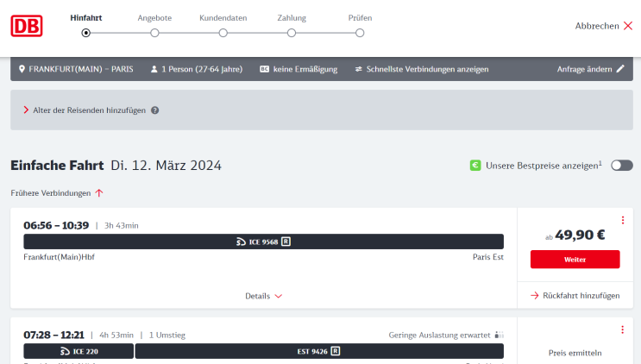The width and height of the screenshot is (641, 364).
Task: Click the BahnCard icon
Action: click(x=265, y=69)
